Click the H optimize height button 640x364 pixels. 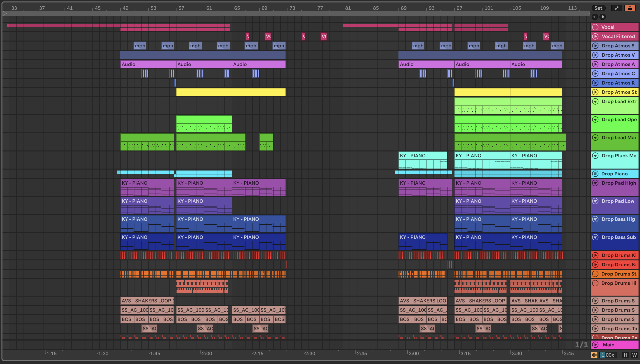626,355
